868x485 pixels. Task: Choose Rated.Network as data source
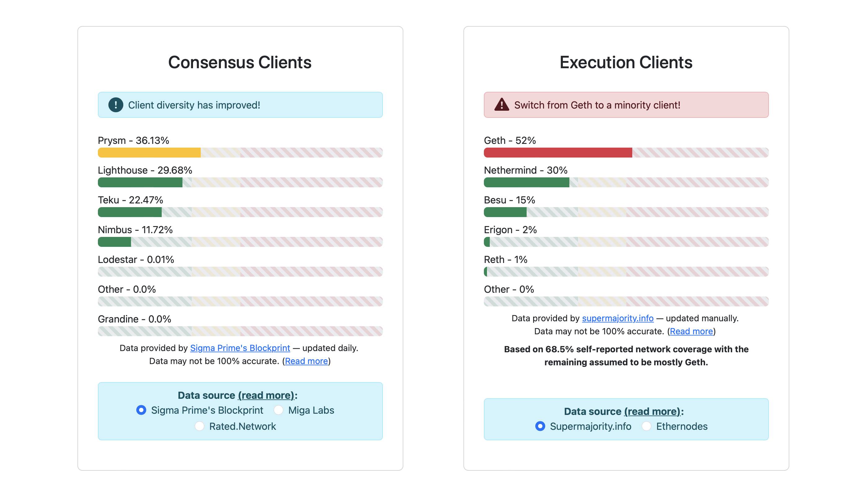(x=199, y=426)
